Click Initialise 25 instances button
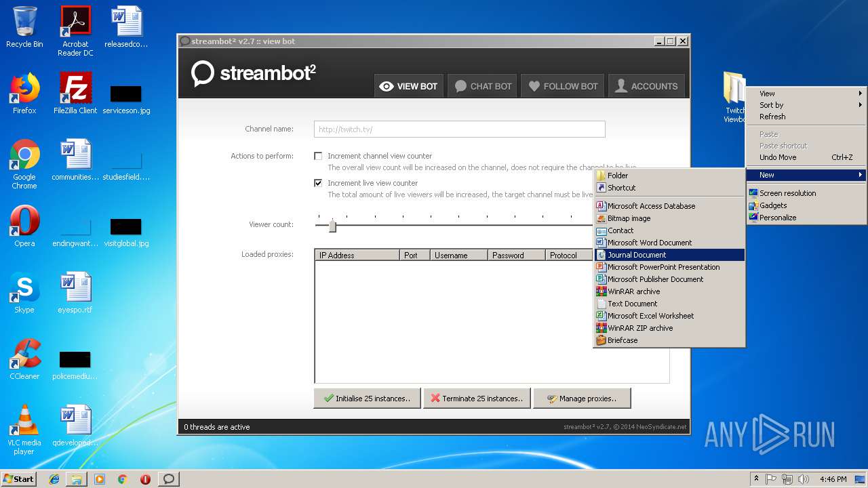 point(367,399)
